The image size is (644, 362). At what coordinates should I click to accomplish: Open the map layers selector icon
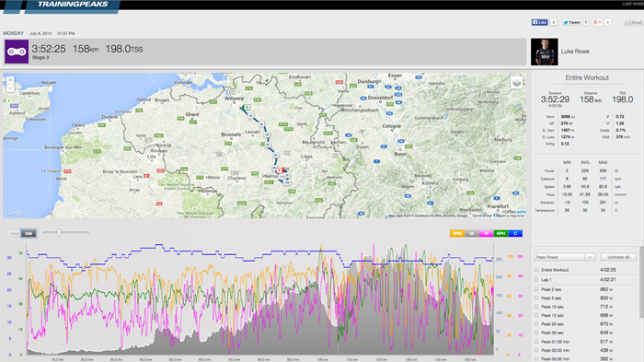(x=516, y=83)
